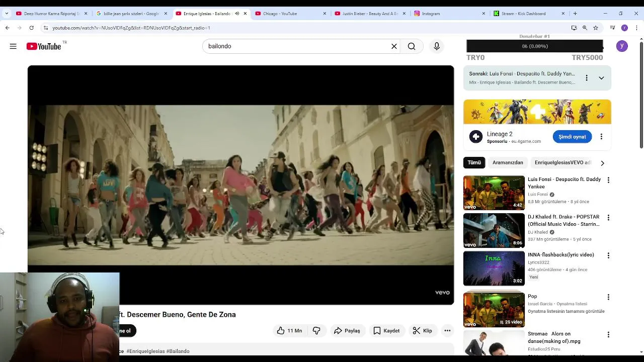Open Chrome profile avatar
This screenshot has height=362, width=644.
point(624,28)
